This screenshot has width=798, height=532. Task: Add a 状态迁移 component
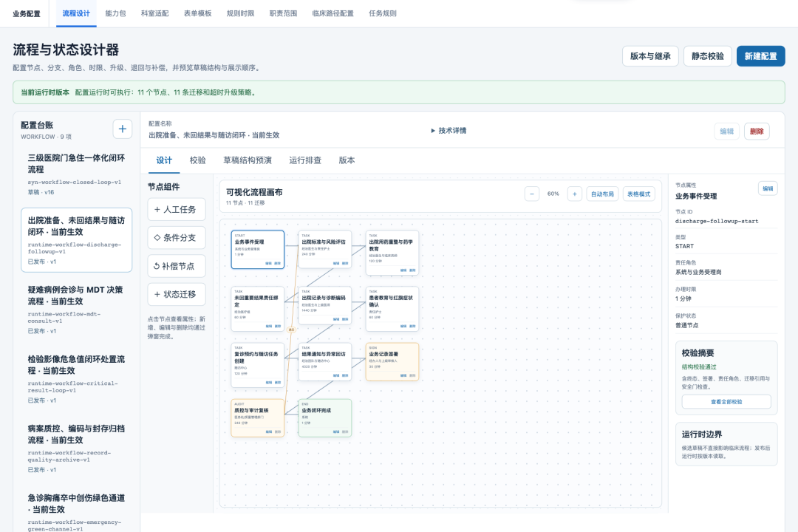177,294
